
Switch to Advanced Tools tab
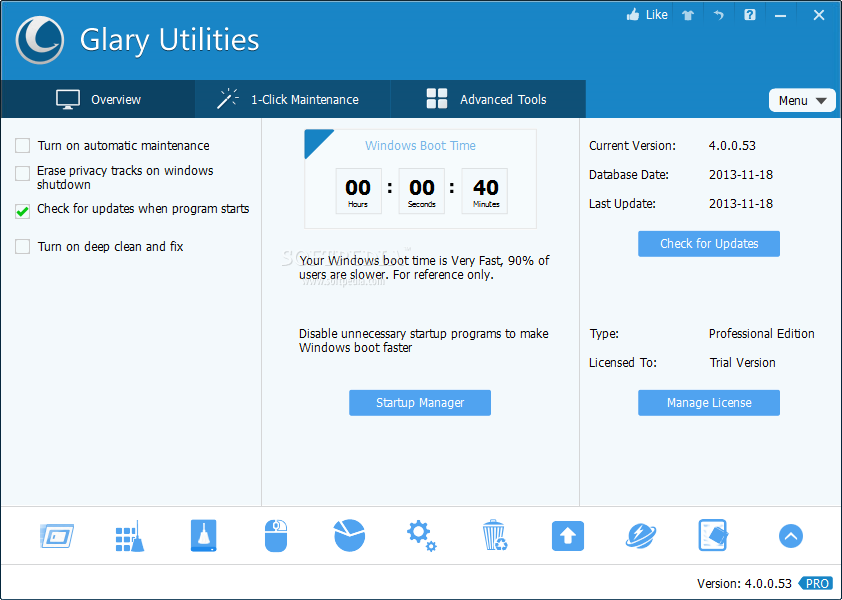488,99
